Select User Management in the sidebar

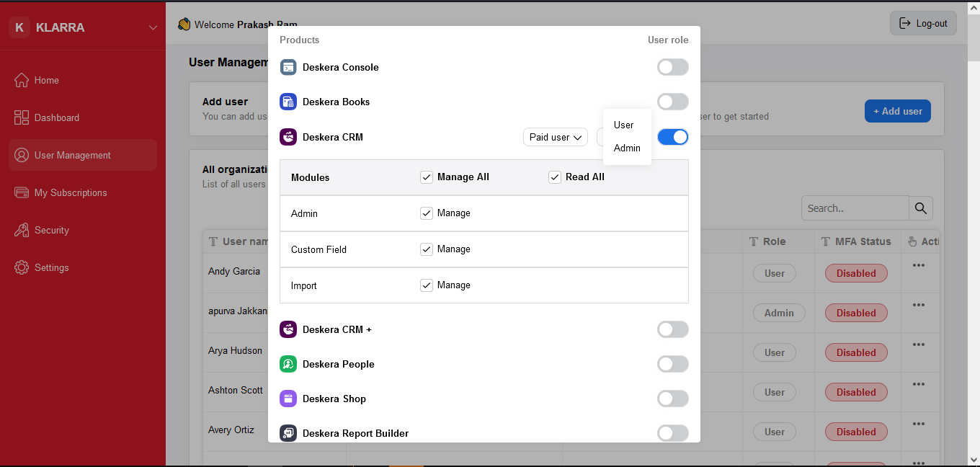83,155
